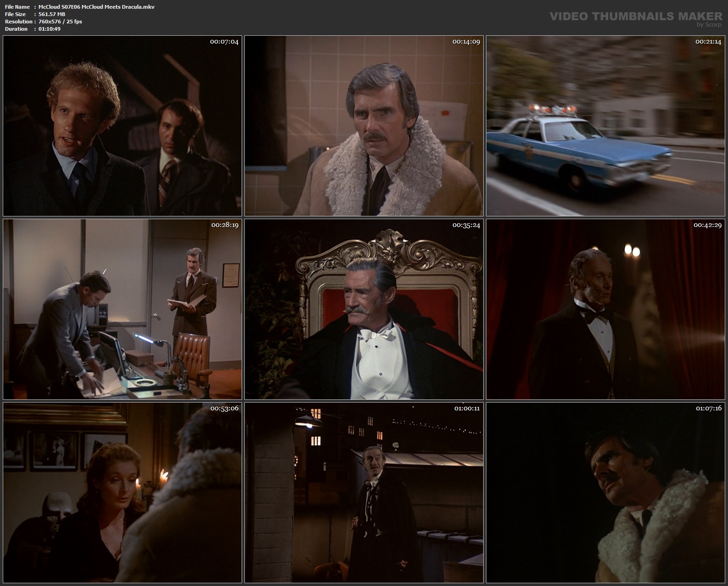
Task: Open the throne thumbnail at 00:35:24
Action: (364, 309)
